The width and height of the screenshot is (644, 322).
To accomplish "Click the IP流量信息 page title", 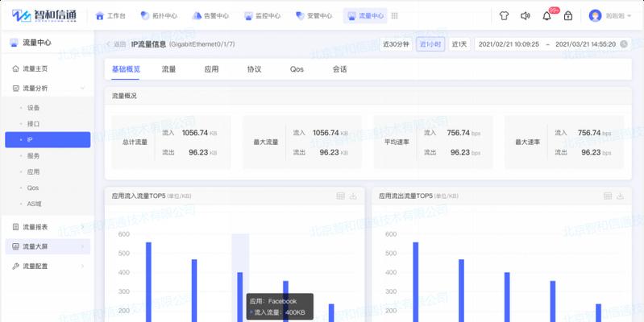I will point(148,44).
